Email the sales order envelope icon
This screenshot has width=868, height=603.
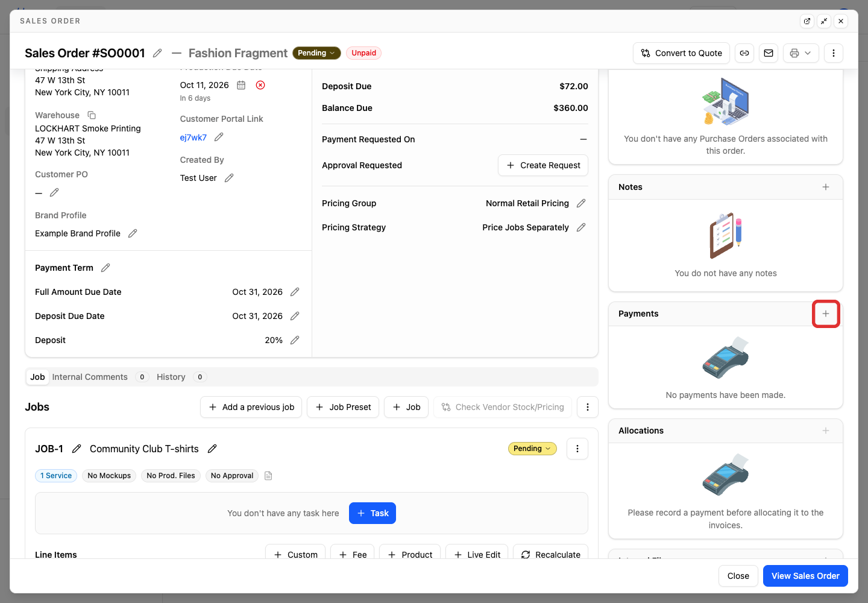tap(769, 53)
